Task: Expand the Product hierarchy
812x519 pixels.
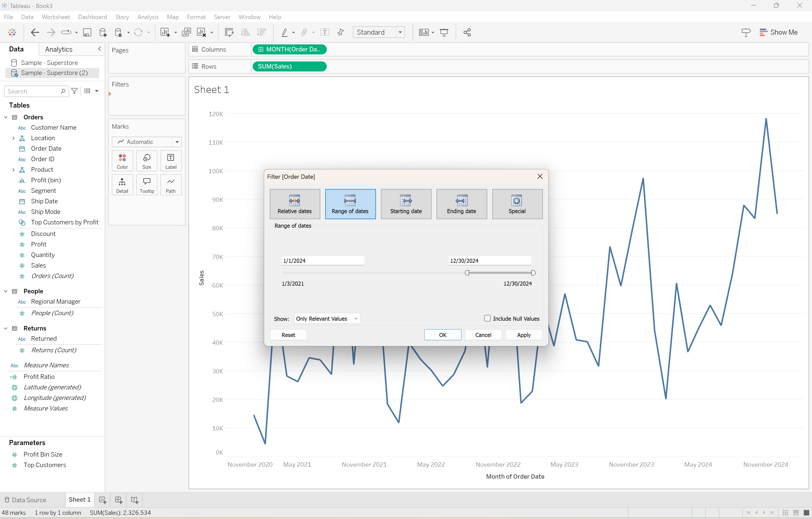Action: 13,170
